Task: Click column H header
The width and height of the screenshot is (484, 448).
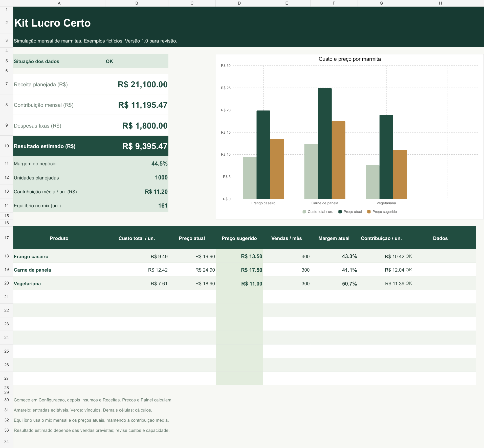Action: (x=440, y=3)
